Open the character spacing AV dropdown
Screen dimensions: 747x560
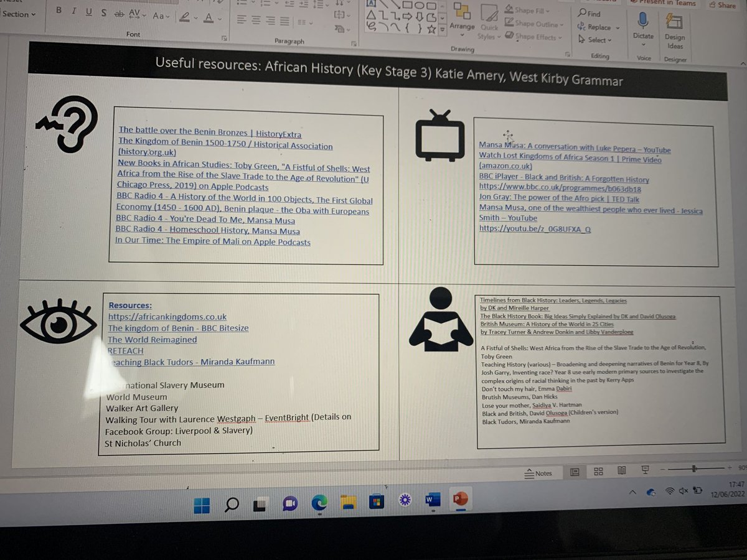coord(137,15)
